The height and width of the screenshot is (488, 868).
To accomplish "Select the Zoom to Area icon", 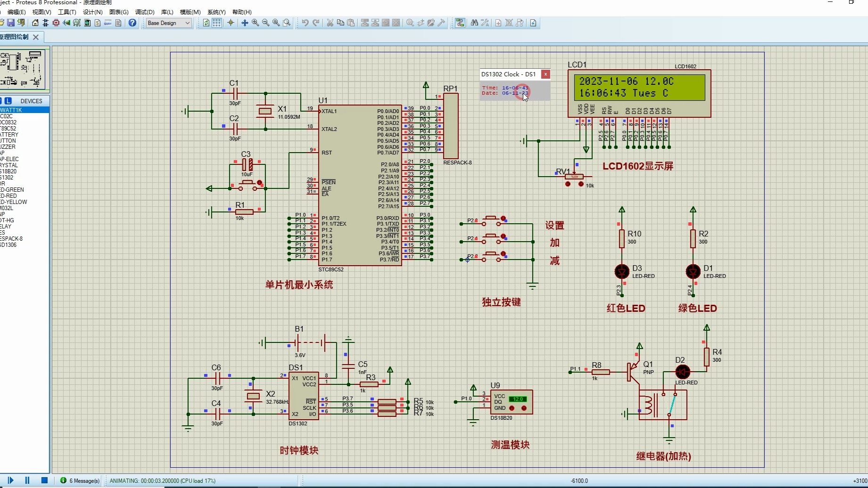I will click(x=287, y=23).
